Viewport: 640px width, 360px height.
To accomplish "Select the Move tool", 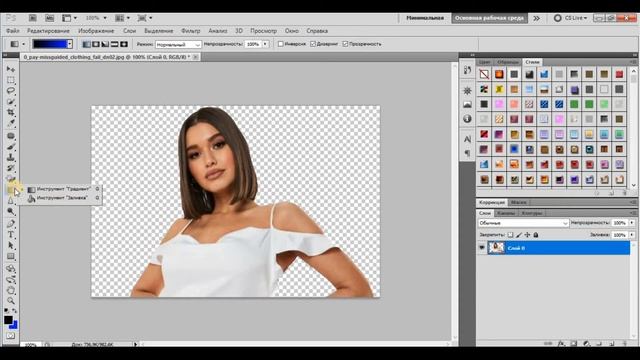I will click(11, 69).
